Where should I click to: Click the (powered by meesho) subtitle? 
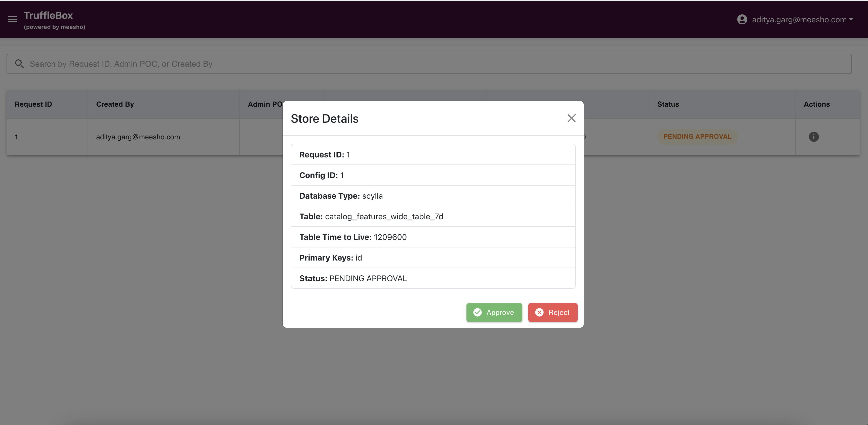coord(55,27)
